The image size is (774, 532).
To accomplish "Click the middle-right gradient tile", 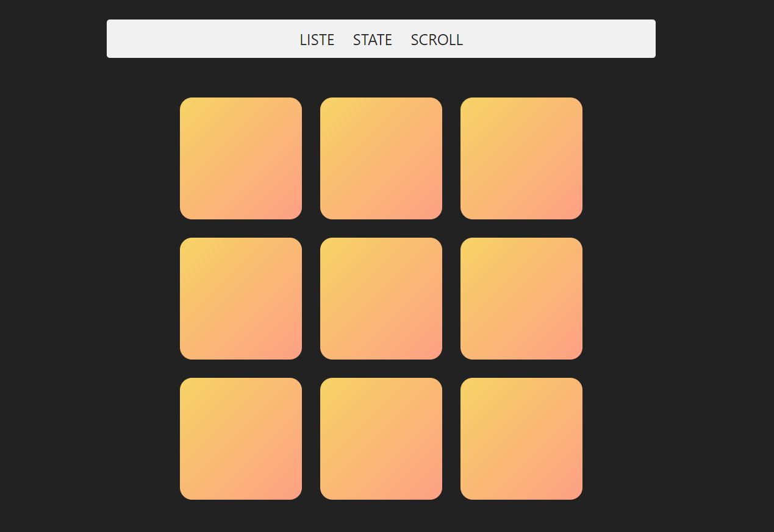I will tap(521, 298).
